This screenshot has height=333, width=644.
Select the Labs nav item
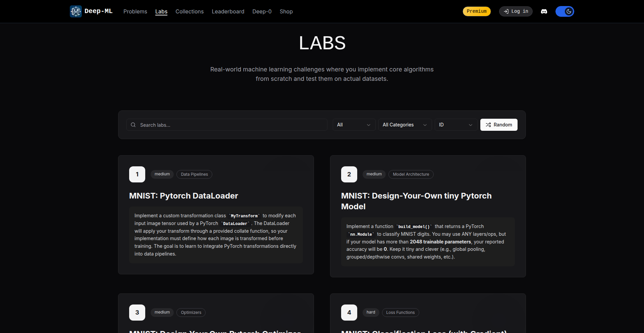tap(161, 11)
